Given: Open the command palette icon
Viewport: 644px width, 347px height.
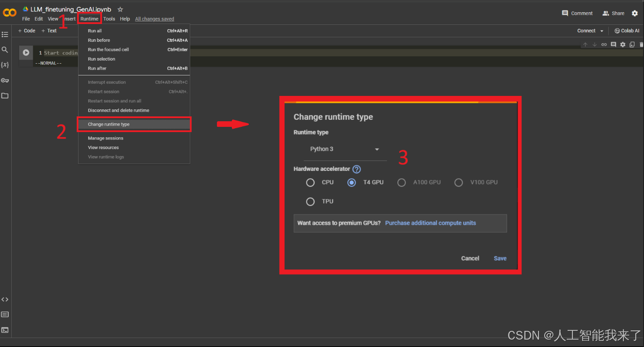Looking at the screenshot, I should [x=5, y=314].
